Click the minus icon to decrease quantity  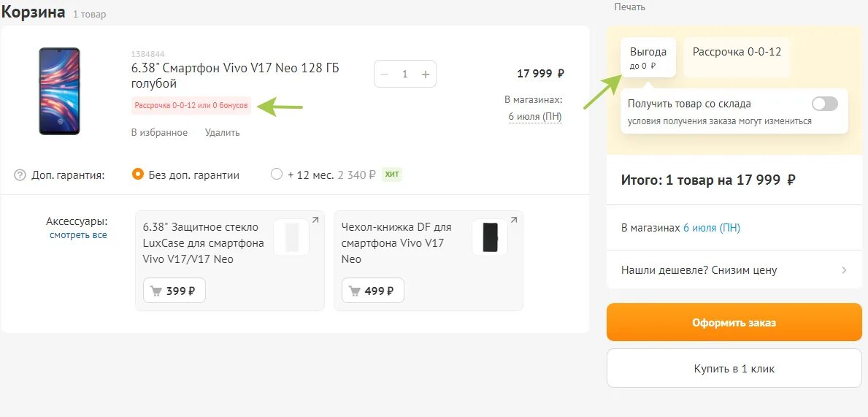[x=385, y=74]
